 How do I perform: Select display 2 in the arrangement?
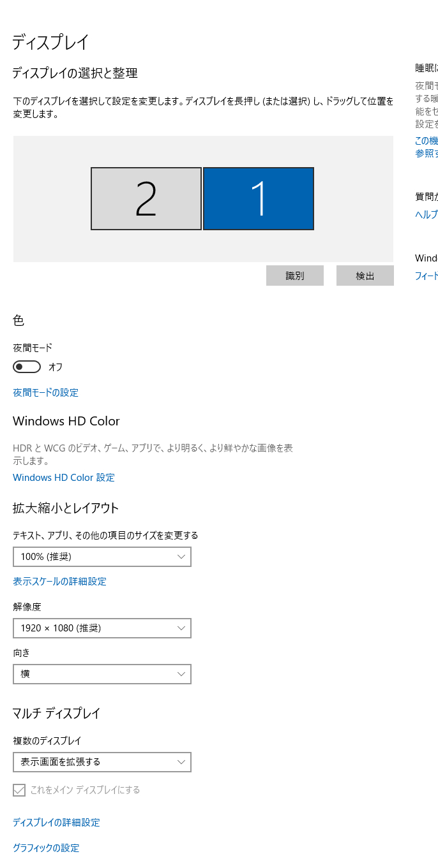tap(146, 198)
